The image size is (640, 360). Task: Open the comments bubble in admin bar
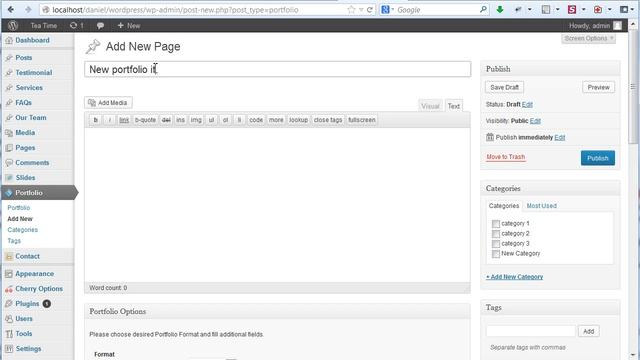(x=100, y=25)
